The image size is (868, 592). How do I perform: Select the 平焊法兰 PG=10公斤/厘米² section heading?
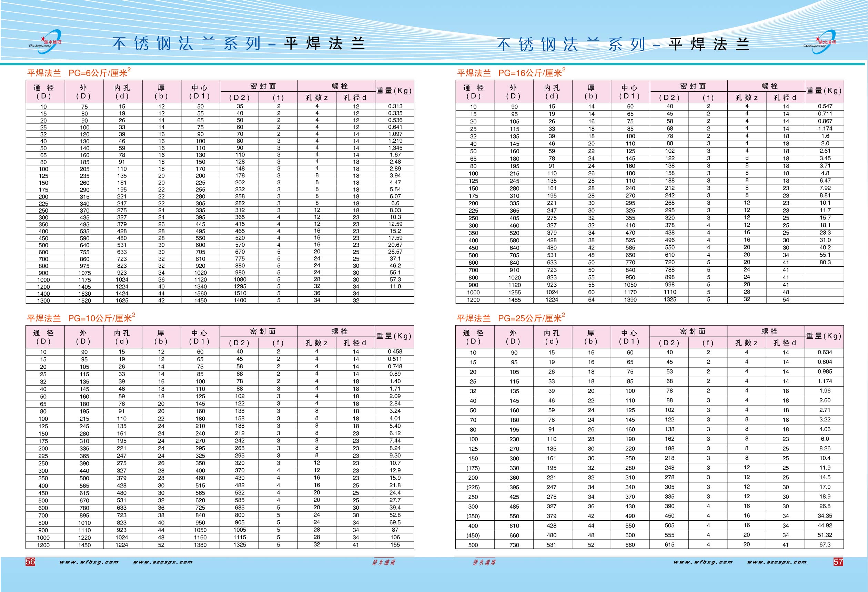81,318
